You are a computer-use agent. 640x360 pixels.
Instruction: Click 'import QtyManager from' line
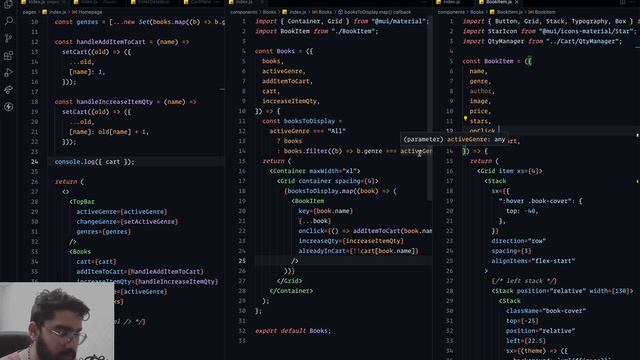click(542, 41)
